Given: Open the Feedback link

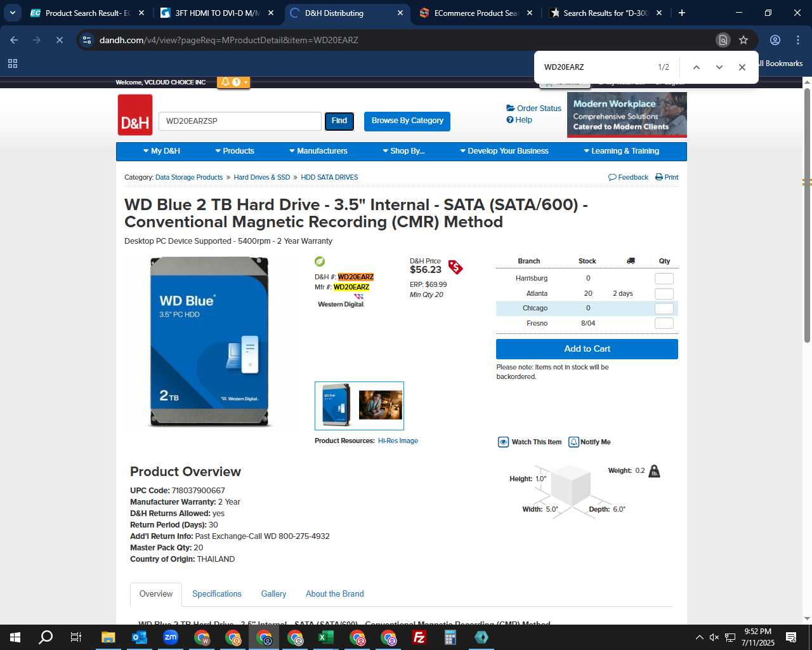Looking at the screenshot, I should tap(628, 177).
